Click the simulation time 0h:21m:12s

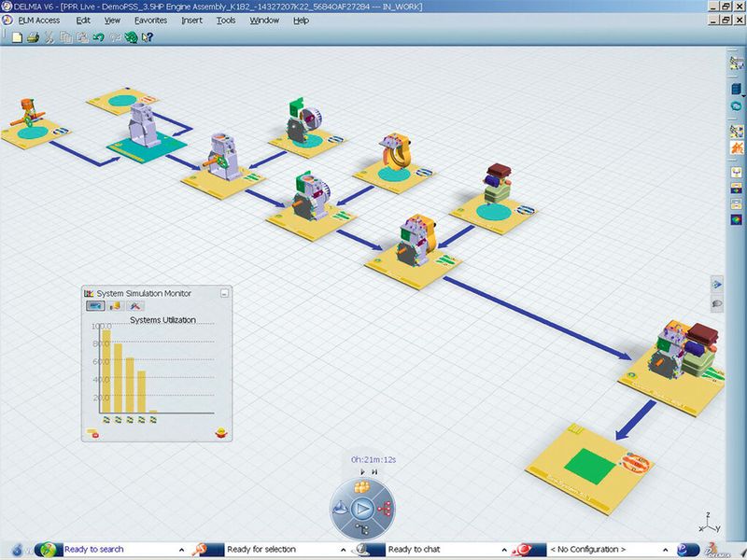pos(373,459)
